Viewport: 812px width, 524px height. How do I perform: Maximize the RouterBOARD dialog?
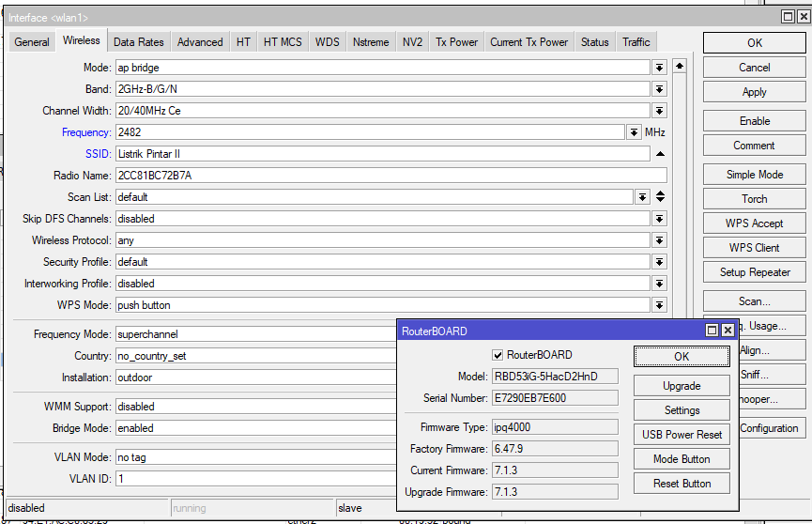[x=712, y=331]
